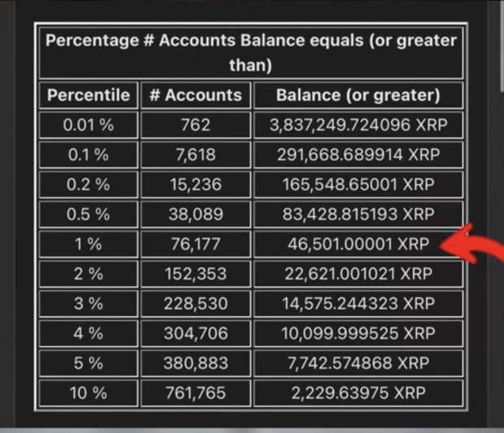Image resolution: width=504 pixels, height=433 pixels.
Task: Click the 291,668.689914 XRP balance cell
Action: pyautogui.click(x=358, y=155)
